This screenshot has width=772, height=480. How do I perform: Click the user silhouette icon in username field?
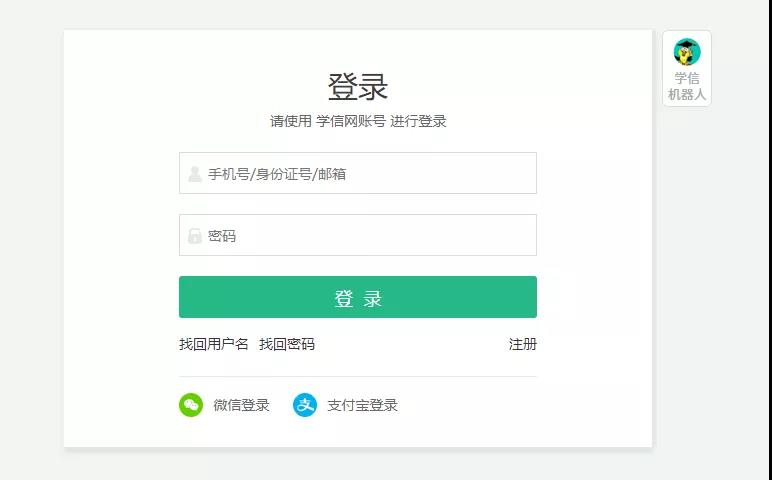pyautogui.click(x=195, y=174)
